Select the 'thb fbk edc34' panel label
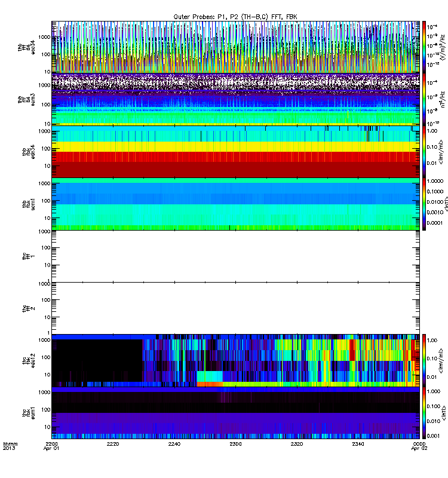 (x=29, y=152)
